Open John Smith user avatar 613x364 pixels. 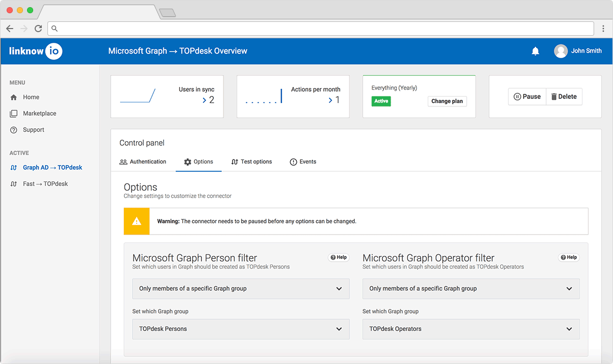tap(561, 51)
